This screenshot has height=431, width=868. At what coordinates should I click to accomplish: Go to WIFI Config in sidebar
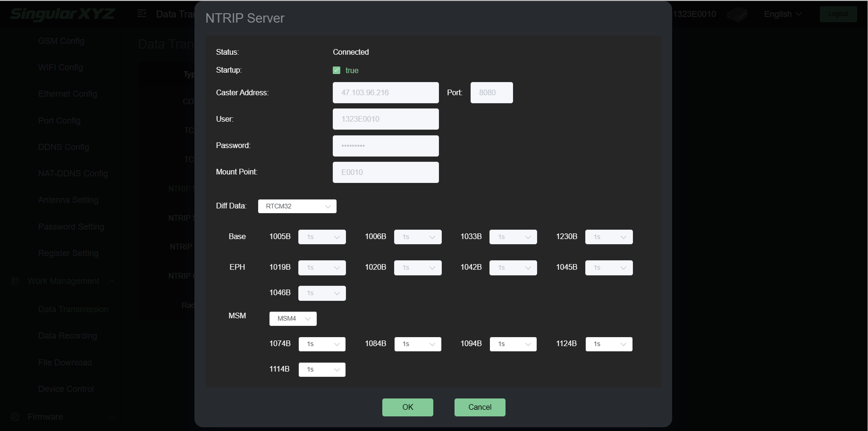click(x=60, y=67)
